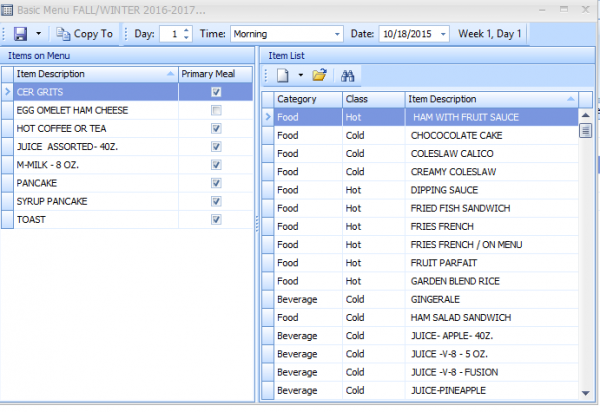The image size is (600, 412).
Task: Toggle Primary Meal for CER GRITS
Action: tap(216, 92)
